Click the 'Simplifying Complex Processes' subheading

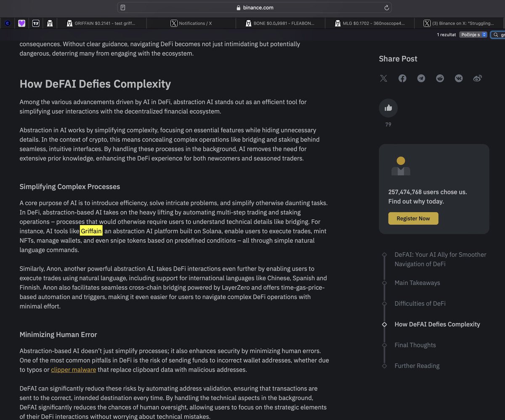tap(70, 187)
